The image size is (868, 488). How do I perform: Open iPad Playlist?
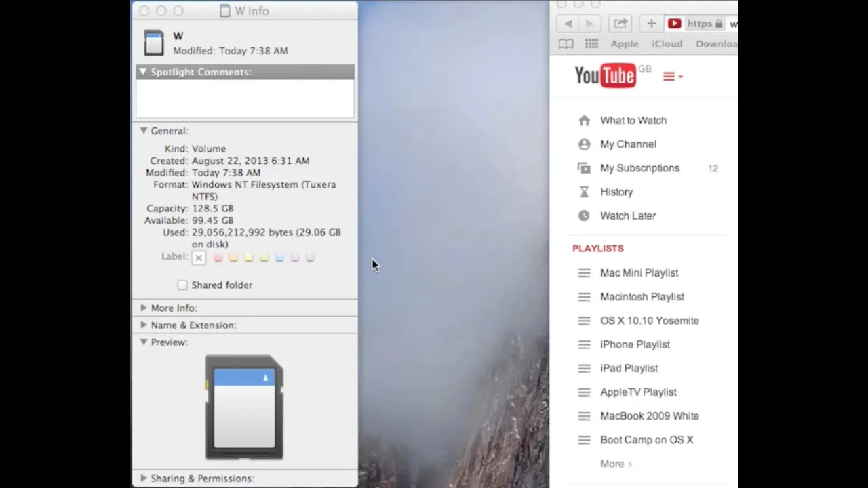click(629, 368)
